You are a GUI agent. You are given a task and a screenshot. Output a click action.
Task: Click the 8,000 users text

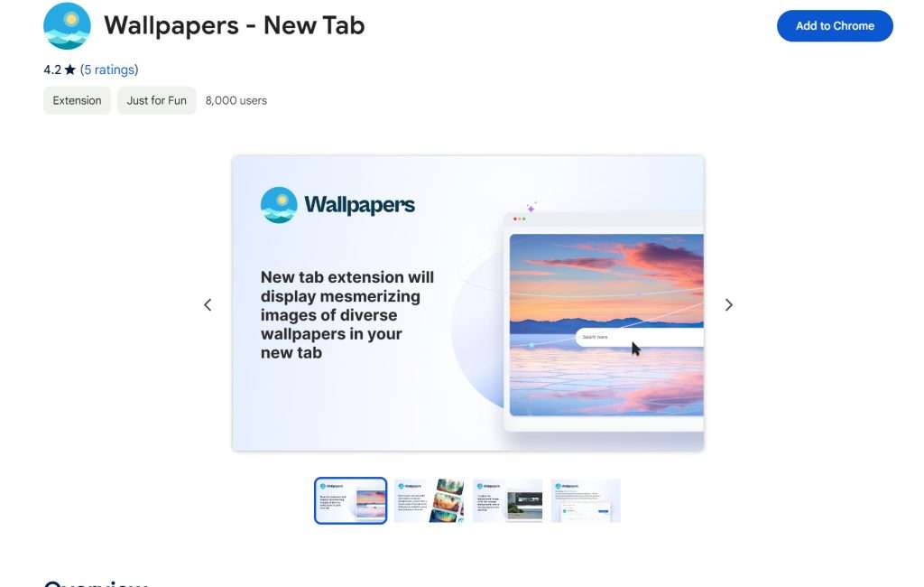(x=236, y=100)
